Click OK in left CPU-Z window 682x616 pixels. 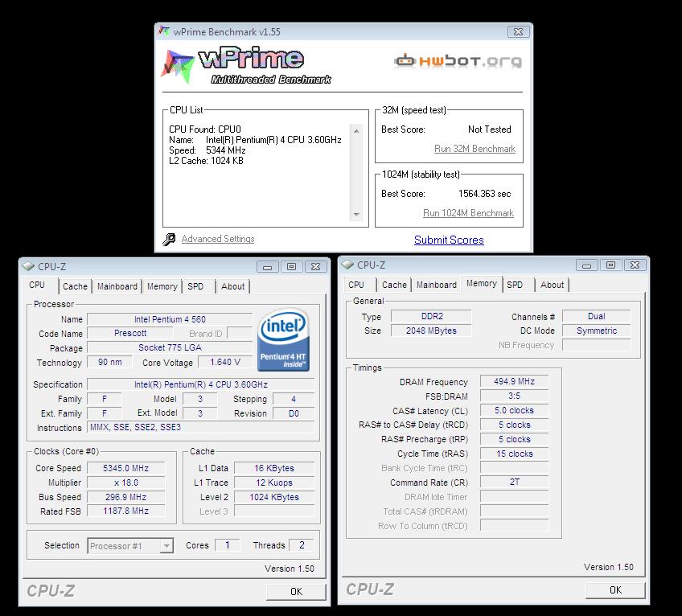tap(296, 592)
